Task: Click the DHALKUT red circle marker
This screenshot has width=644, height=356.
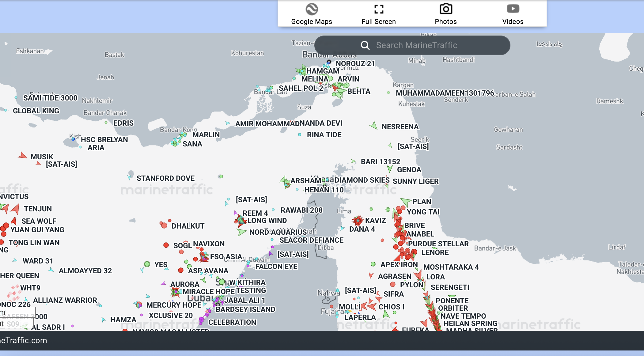Action: pos(164,225)
